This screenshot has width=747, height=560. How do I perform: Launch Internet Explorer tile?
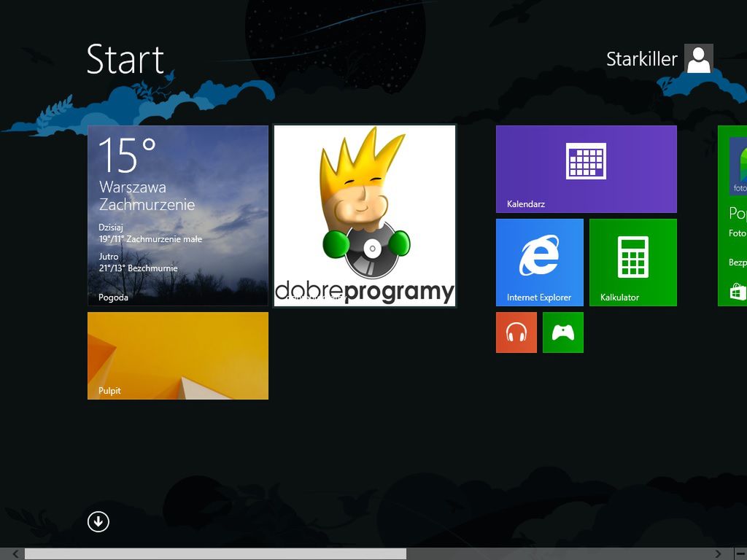[539, 262]
